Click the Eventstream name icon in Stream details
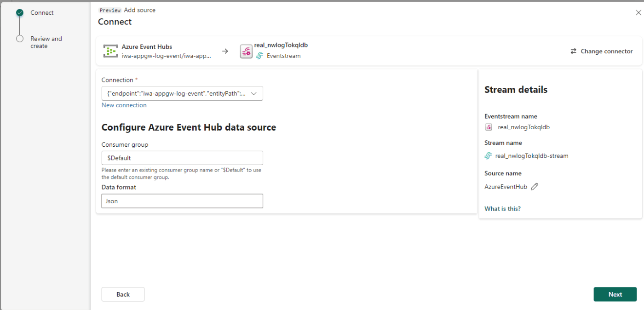The height and width of the screenshot is (310, 644). click(489, 127)
